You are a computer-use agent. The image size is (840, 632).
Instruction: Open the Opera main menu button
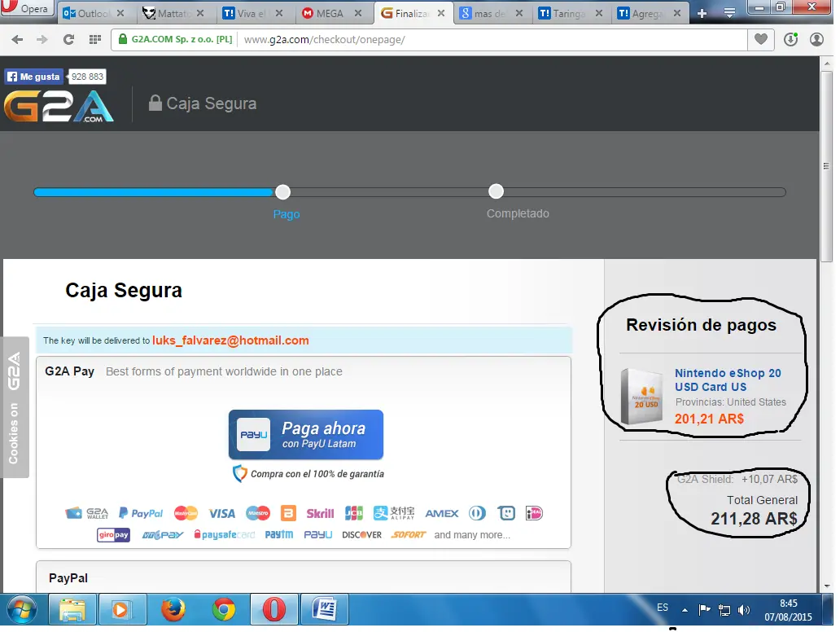tap(27, 9)
